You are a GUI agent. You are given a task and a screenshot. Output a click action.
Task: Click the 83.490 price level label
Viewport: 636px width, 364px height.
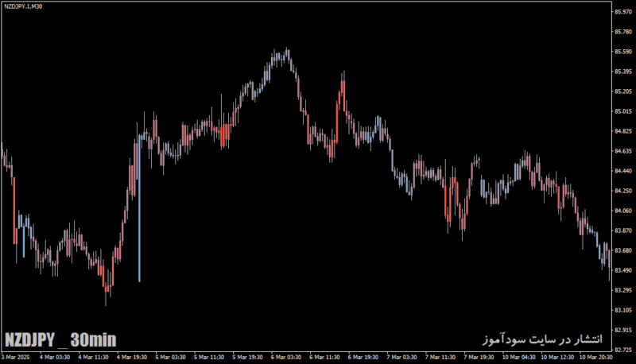click(x=623, y=270)
